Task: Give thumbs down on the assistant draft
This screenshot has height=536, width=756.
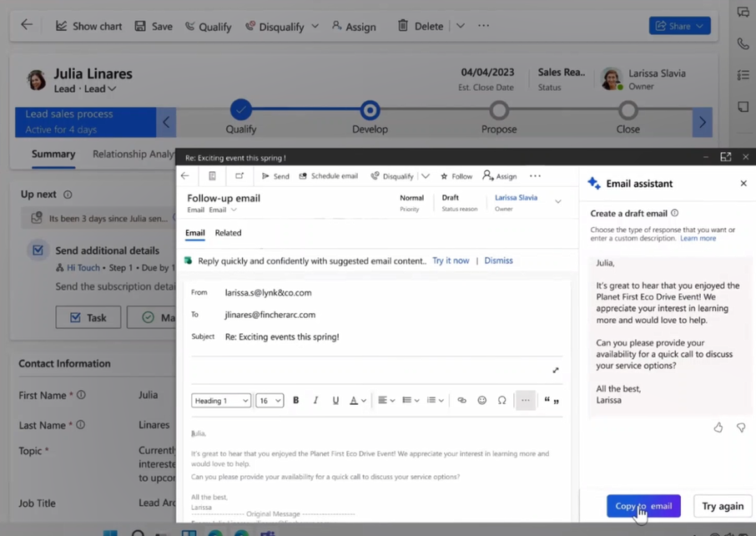Action: point(740,427)
